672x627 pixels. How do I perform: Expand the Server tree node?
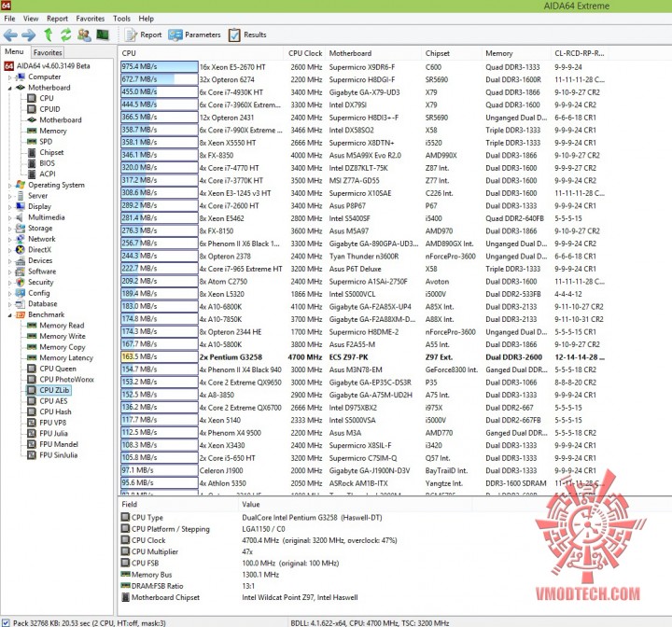(x=10, y=196)
